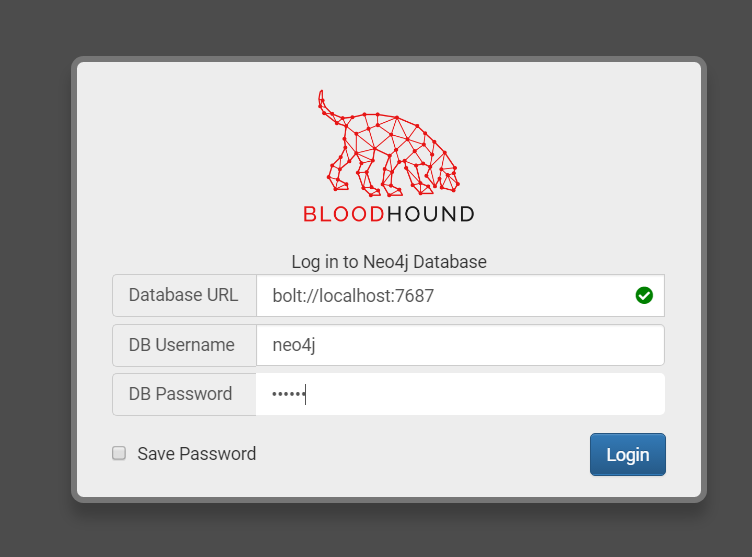Click the masked password dots
Viewport: 752px width, 557px height.
[286, 394]
